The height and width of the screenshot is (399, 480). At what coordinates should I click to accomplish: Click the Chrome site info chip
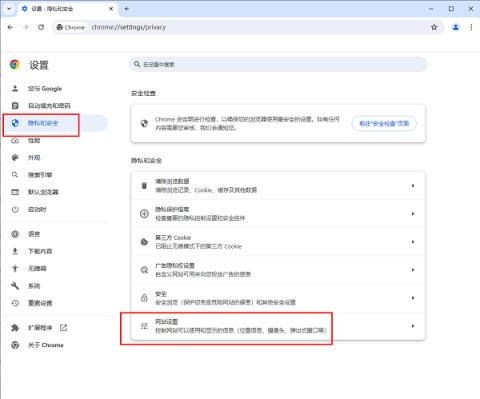point(71,27)
